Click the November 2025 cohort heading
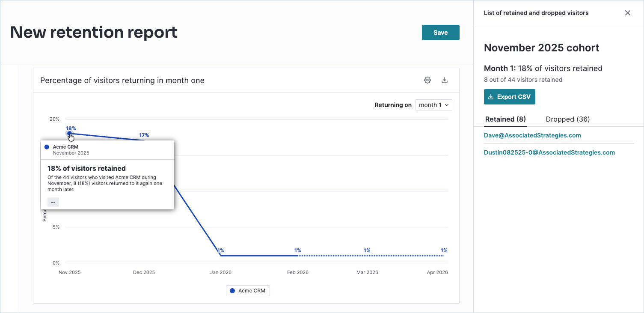 (541, 48)
